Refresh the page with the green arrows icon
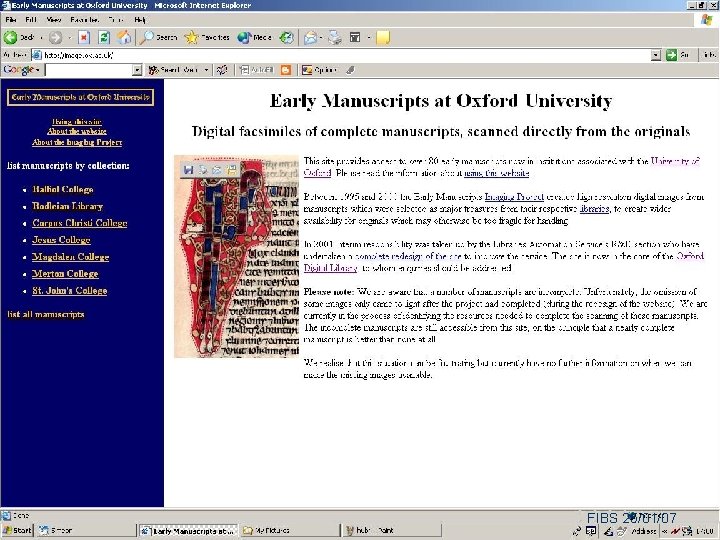Viewport: 720px width, 540px height. coord(104,38)
